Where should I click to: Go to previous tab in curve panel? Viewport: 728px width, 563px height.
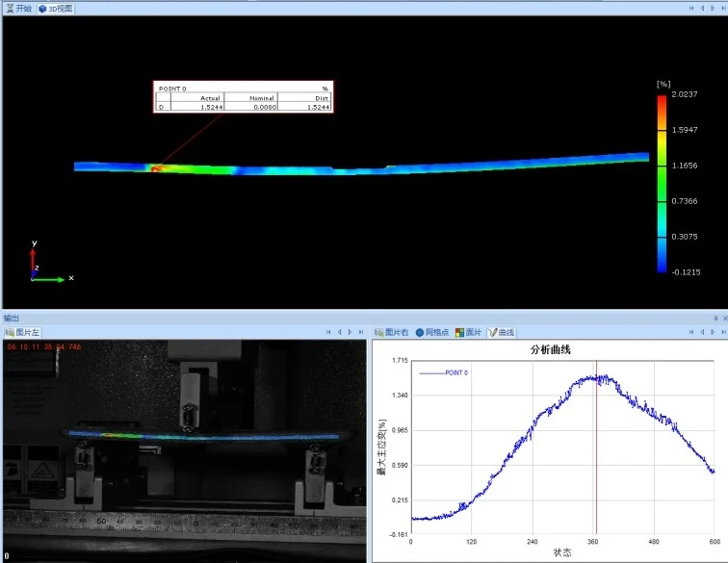tap(702, 332)
